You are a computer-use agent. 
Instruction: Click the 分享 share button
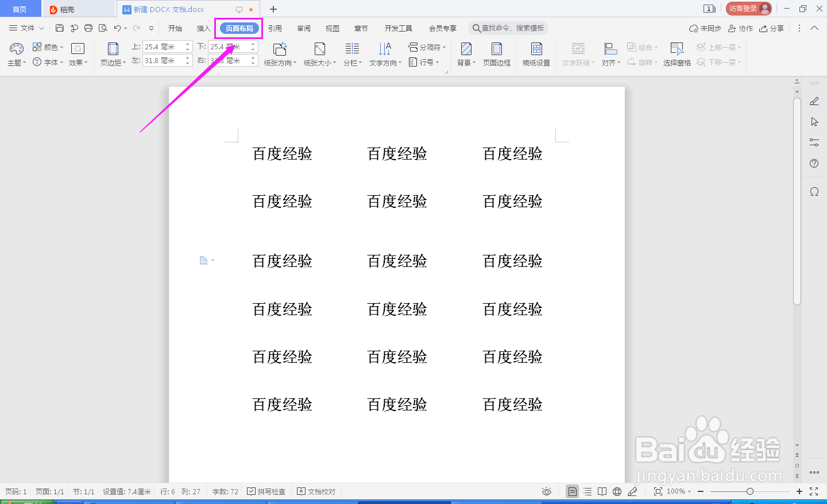(x=771, y=28)
